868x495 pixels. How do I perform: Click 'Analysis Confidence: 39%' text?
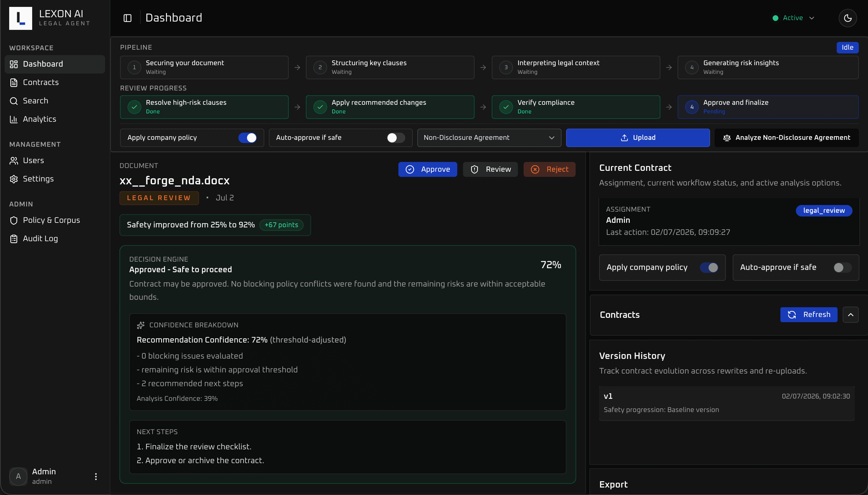[177, 399]
